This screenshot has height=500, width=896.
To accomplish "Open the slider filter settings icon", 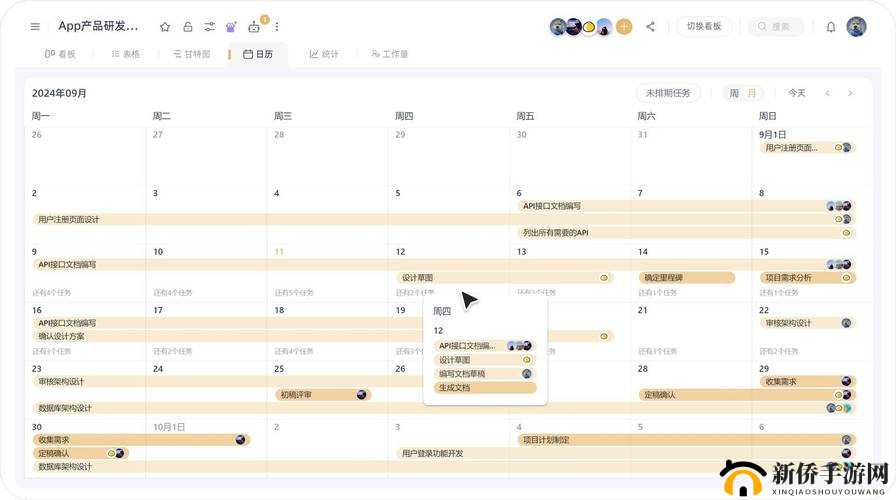I will pos(210,27).
